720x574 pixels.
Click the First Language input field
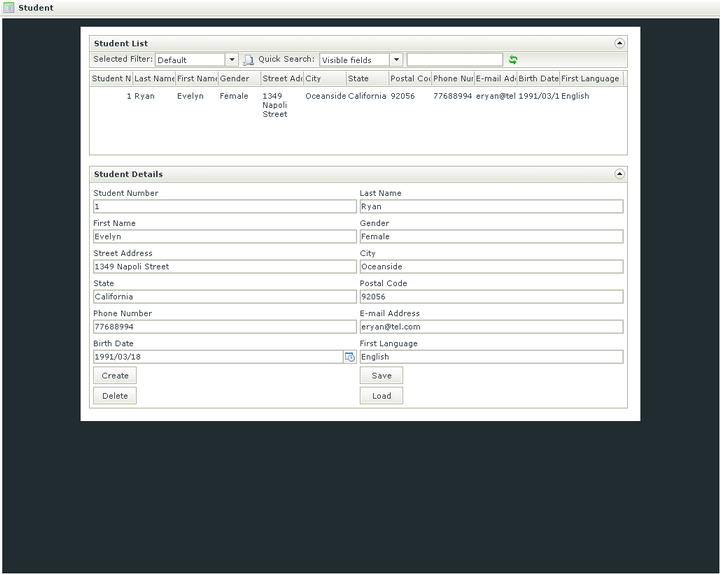(x=491, y=357)
